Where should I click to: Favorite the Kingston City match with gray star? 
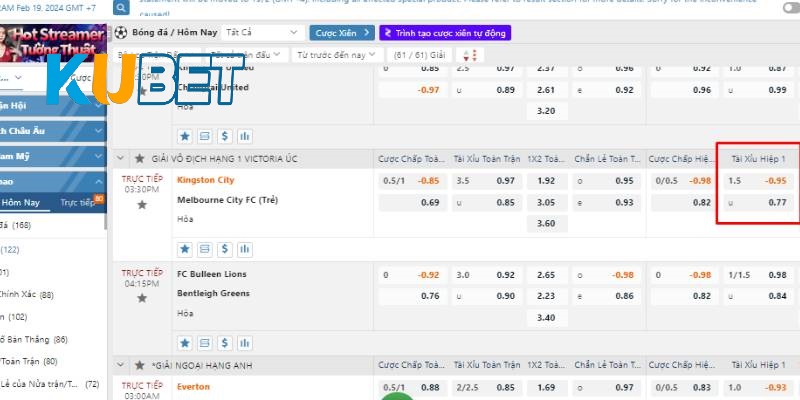coord(141,205)
